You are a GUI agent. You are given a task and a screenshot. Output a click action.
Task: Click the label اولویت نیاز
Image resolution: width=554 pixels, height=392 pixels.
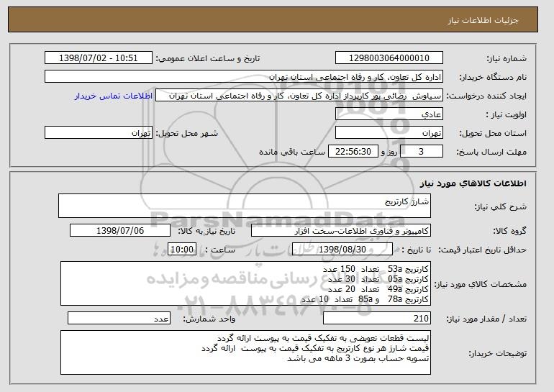tap(506, 114)
